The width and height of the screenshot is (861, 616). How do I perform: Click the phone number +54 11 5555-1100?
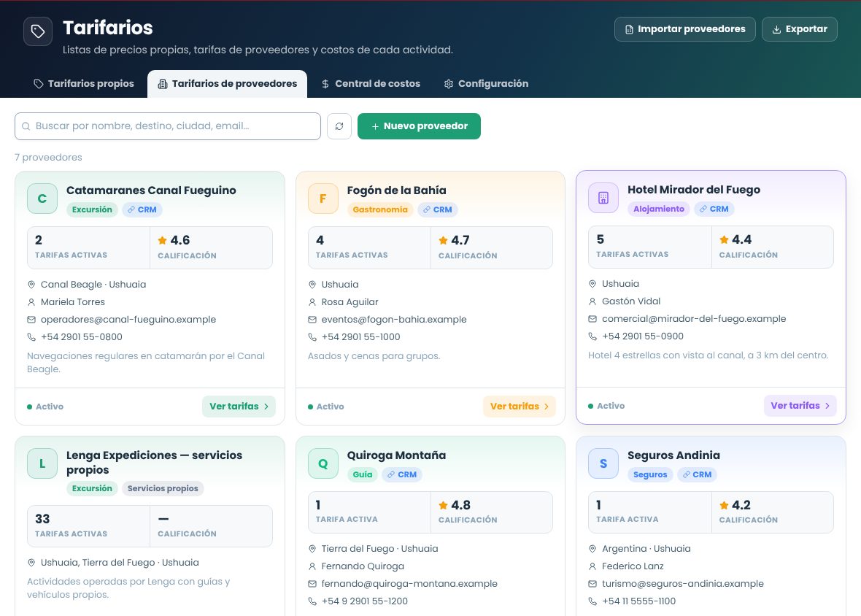click(x=638, y=601)
